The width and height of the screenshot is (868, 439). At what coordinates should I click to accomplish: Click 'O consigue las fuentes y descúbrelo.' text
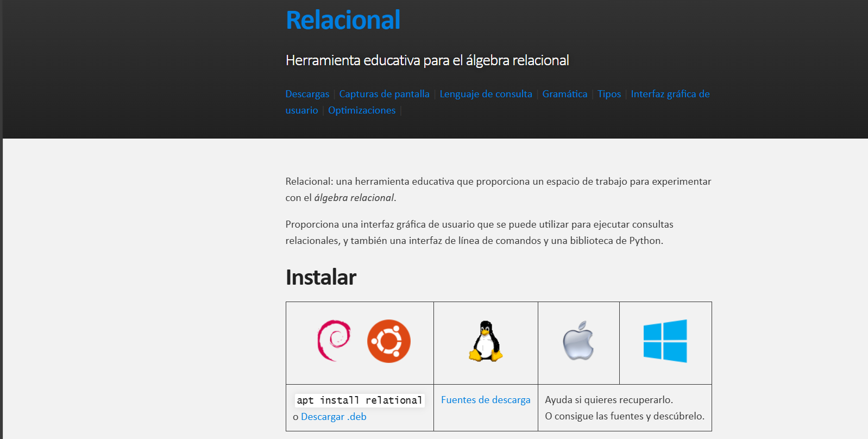click(625, 416)
